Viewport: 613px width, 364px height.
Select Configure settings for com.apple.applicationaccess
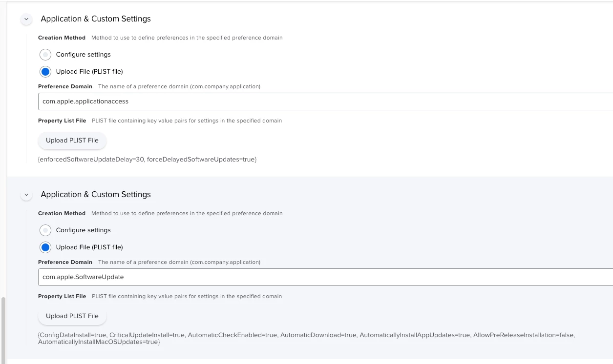point(45,55)
